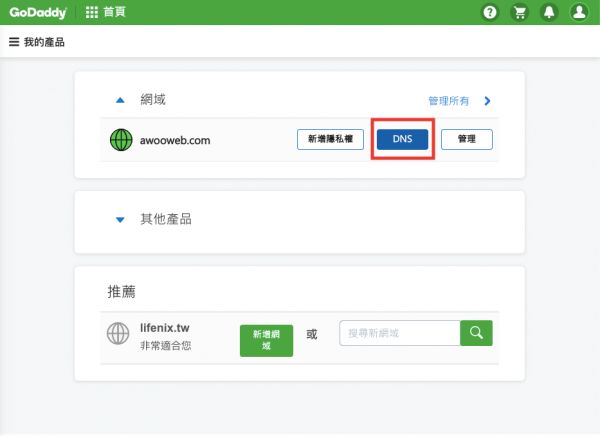Click the gray globe icon for lifenix.tw
Image resolution: width=600 pixels, height=436 pixels.
coord(118,333)
